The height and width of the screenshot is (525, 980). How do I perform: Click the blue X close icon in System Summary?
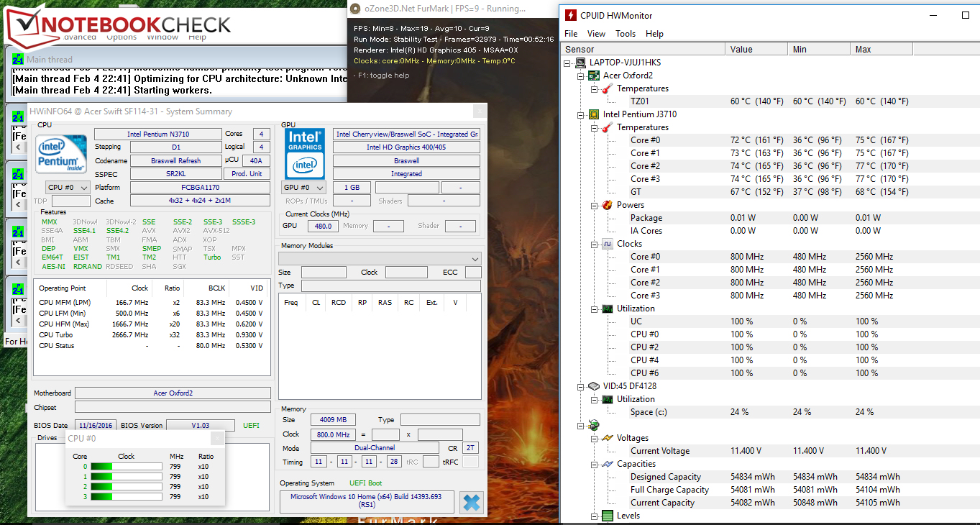(x=472, y=502)
